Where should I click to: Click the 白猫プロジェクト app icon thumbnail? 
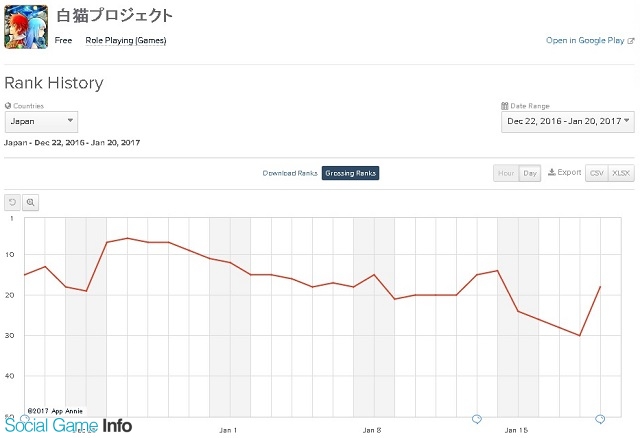coord(26,27)
